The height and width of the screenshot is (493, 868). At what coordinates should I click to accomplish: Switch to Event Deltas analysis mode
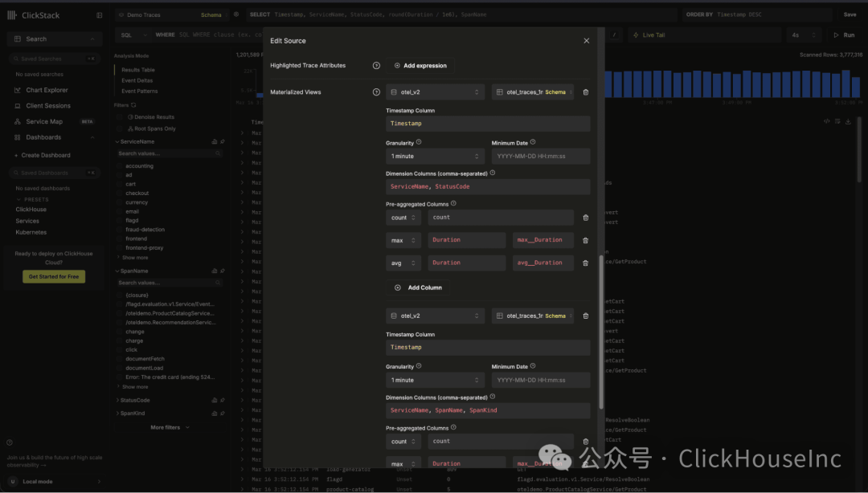tap(137, 81)
